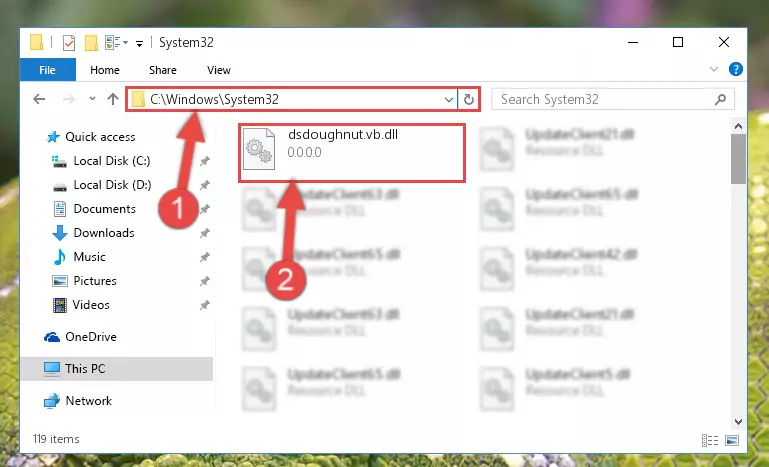Screen dimensions: 769x467
Task: Open the File menu tab
Action: pyautogui.click(x=48, y=70)
